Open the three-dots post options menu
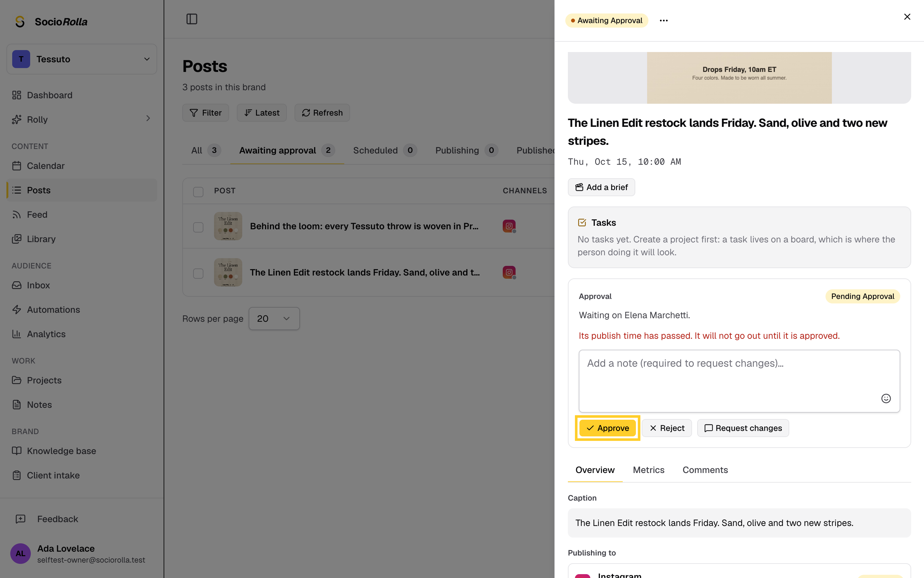The height and width of the screenshot is (578, 924). click(x=663, y=21)
